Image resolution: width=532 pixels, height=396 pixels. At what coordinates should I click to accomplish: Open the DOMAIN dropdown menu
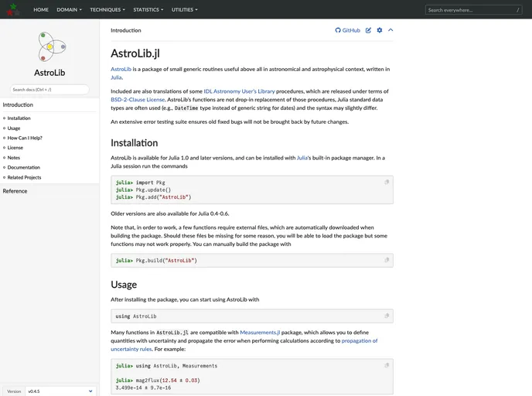click(x=70, y=9)
